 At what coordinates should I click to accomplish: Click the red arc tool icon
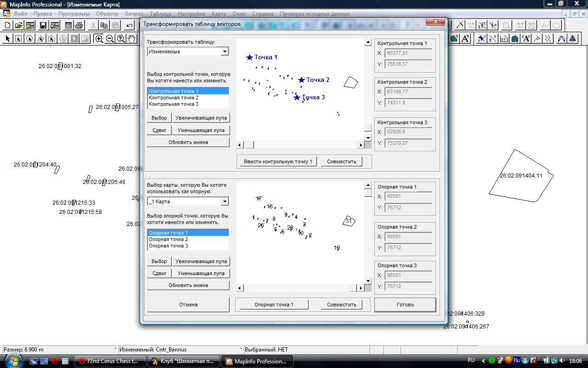pyautogui.click(x=561, y=39)
